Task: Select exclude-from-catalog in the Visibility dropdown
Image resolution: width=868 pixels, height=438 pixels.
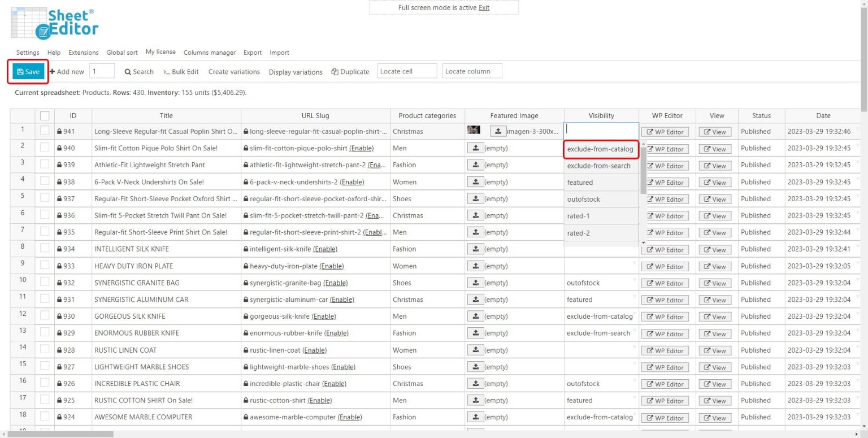Action: (599, 149)
